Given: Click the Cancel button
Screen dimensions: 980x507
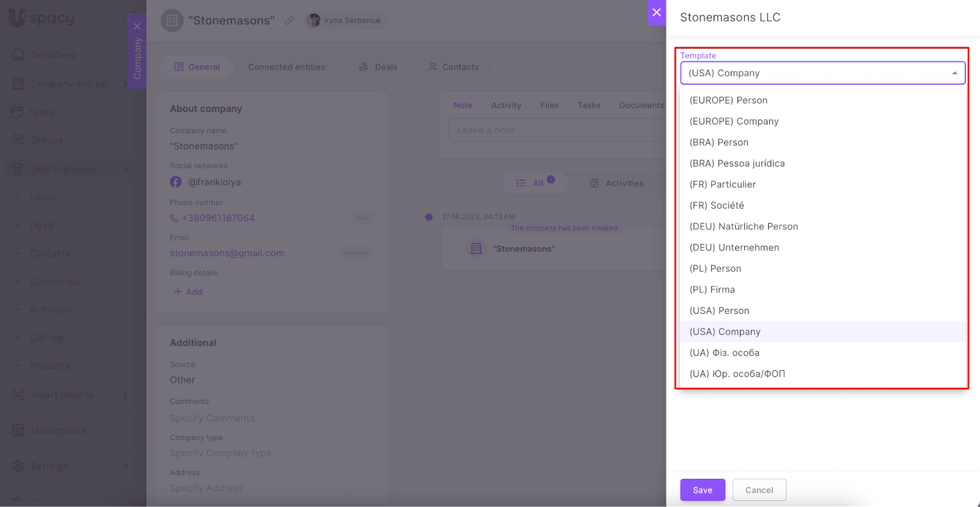Looking at the screenshot, I should (x=759, y=490).
